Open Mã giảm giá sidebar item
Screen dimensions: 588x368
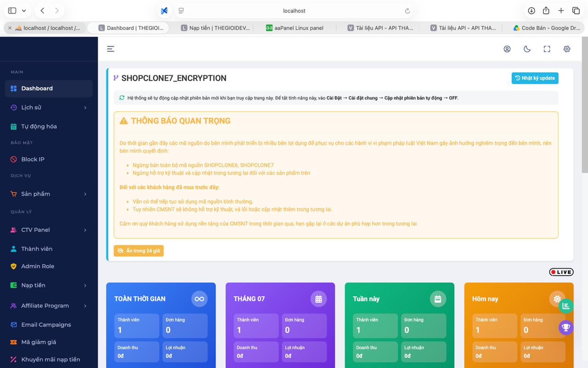click(49, 342)
